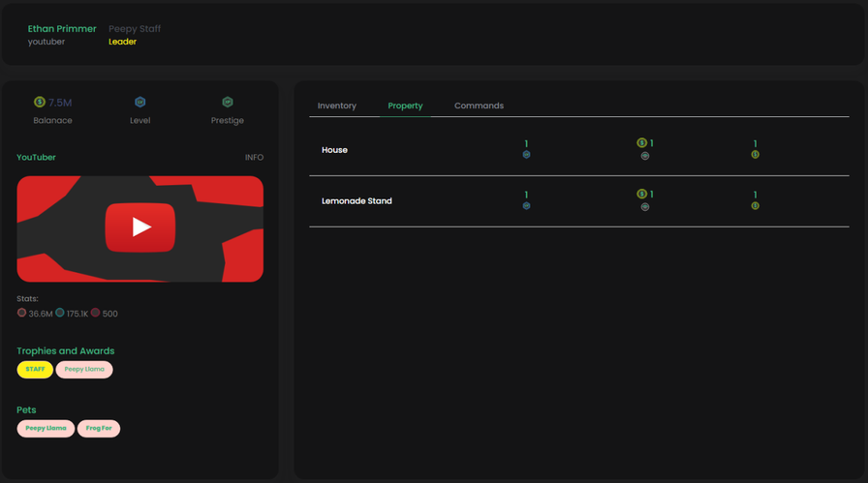Screen dimensions: 868x483
Task: Select the Lemonade Stand property name
Action: [x=356, y=200]
